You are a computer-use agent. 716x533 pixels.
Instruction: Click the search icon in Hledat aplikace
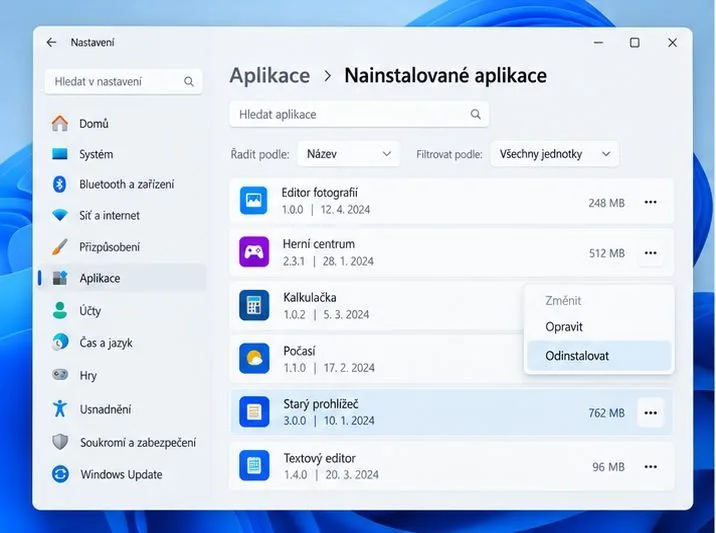(x=475, y=114)
